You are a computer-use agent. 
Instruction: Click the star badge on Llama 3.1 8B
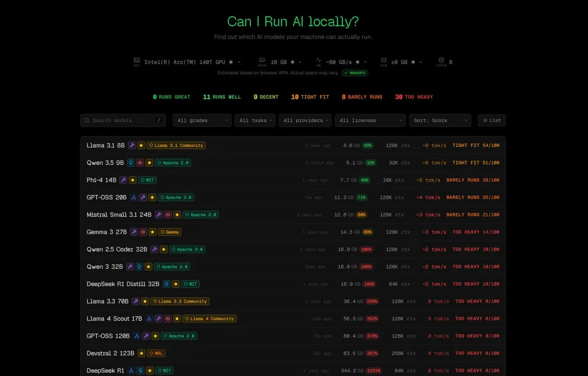click(x=141, y=145)
